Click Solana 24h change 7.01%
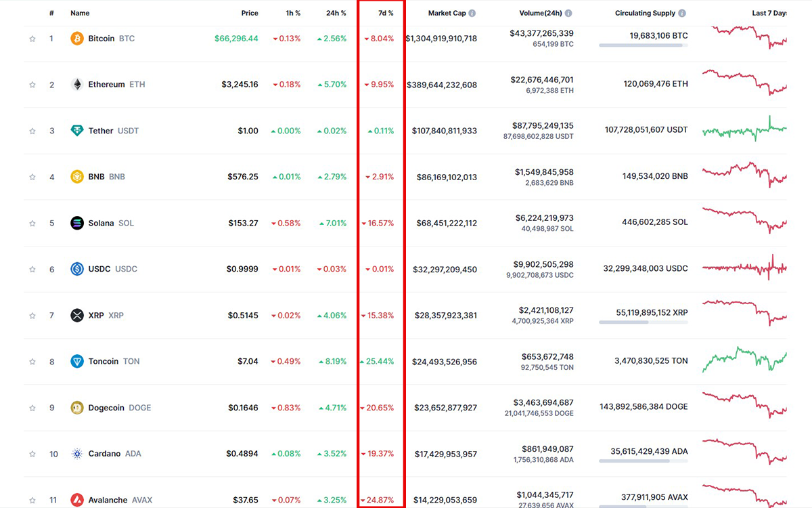The width and height of the screenshot is (812, 508). pyautogui.click(x=332, y=223)
